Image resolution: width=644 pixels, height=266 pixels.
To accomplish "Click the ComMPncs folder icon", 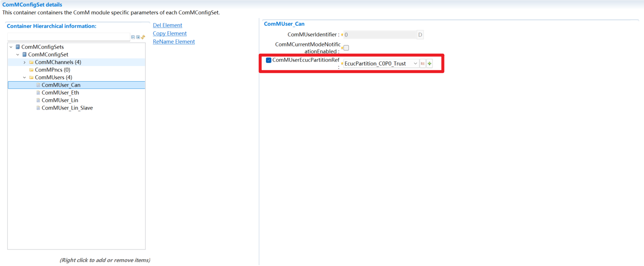I will [31, 70].
